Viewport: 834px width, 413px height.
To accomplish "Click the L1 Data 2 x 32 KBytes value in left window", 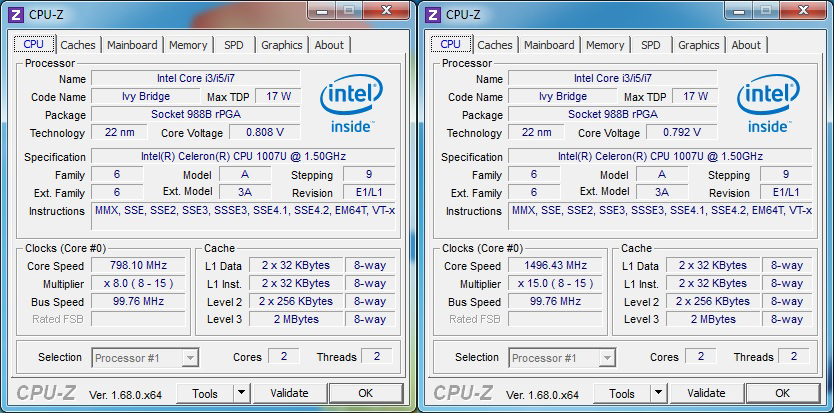I will (296, 265).
